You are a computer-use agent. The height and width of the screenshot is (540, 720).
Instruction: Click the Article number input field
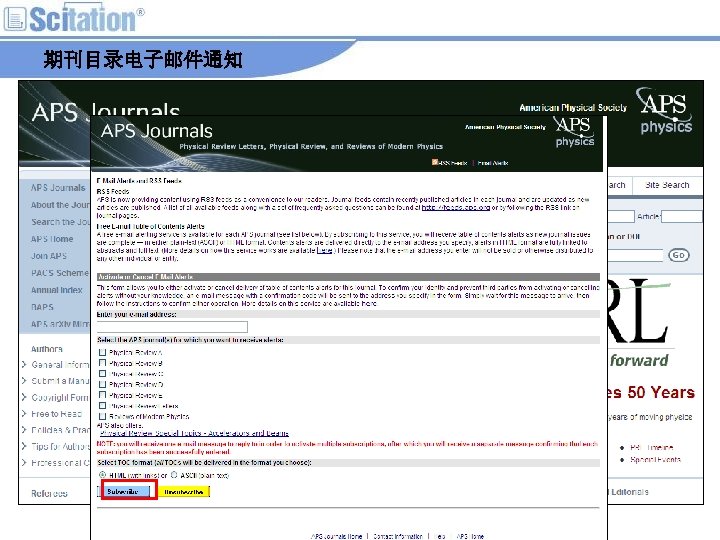pos(681,216)
